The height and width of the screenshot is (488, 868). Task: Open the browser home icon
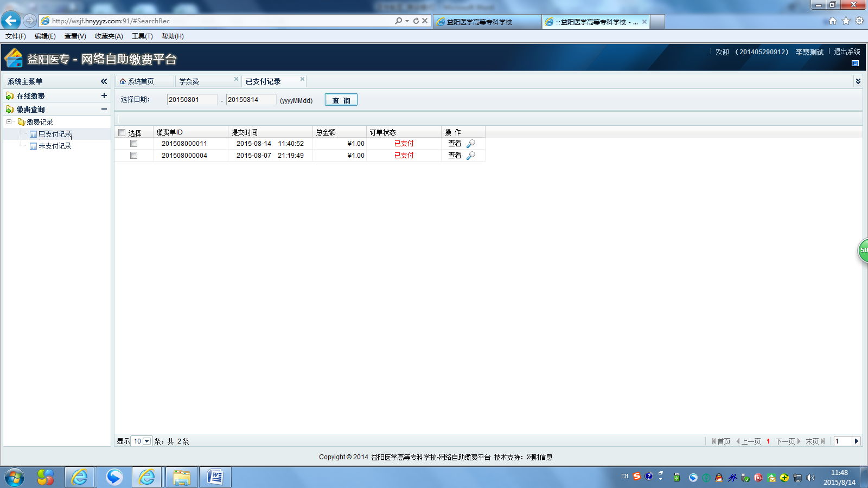(833, 21)
